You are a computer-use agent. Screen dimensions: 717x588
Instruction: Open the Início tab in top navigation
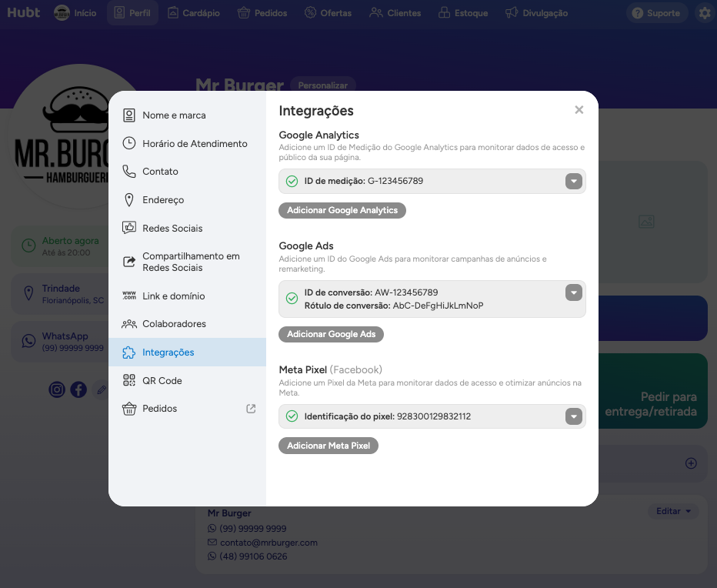pos(75,13)
